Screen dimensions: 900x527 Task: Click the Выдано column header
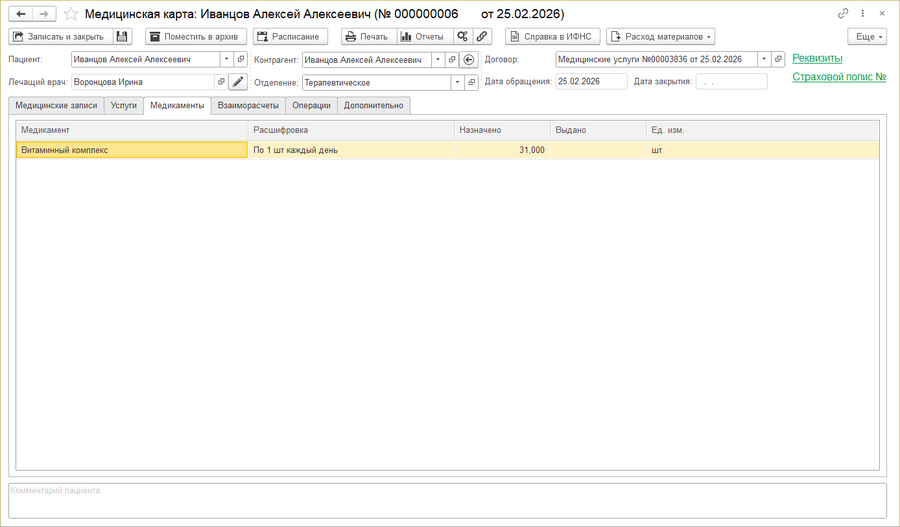598,130
